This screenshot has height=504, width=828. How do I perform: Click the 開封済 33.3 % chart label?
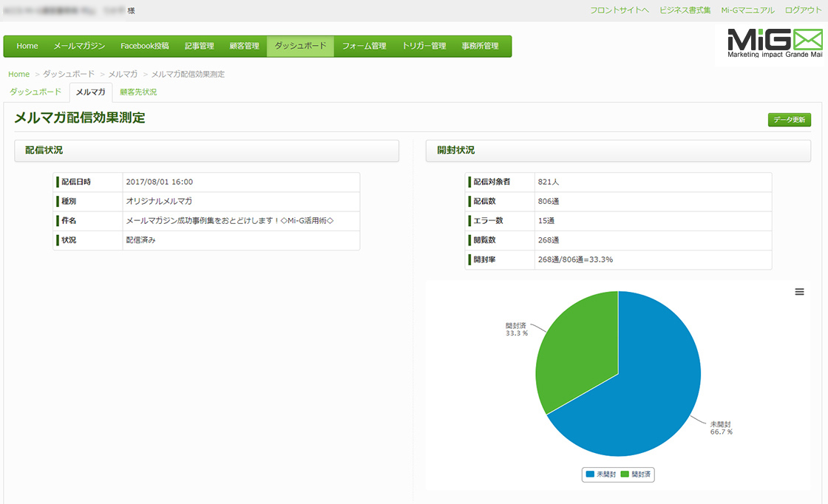[517, 330]
